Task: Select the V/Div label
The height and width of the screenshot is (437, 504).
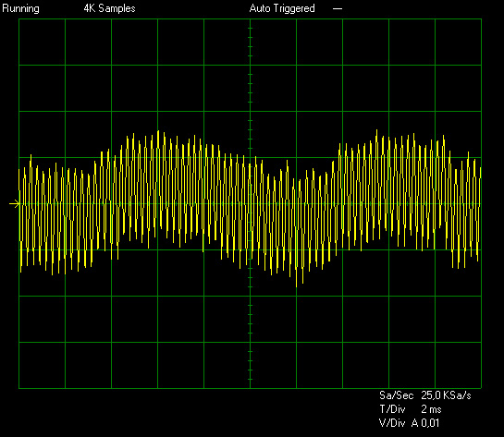Action: point(392,423)
